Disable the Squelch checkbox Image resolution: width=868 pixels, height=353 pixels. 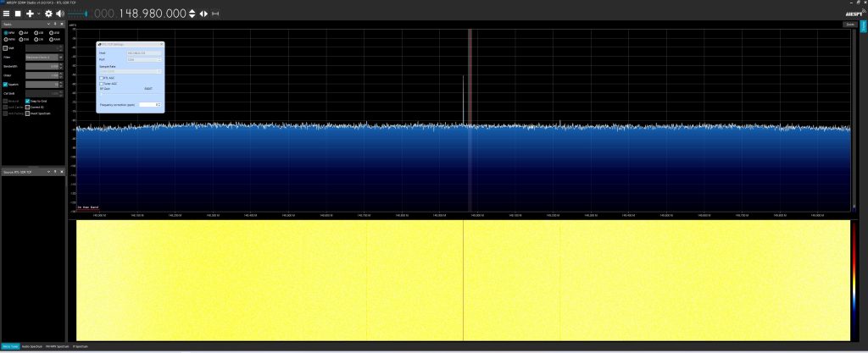pyautogui.click(x=6, y=85)
